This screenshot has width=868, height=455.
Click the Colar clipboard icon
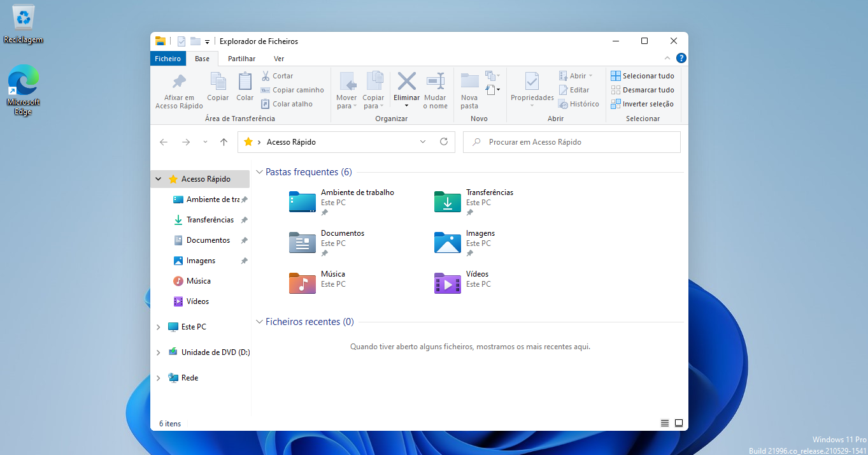[x=245, y=81]
